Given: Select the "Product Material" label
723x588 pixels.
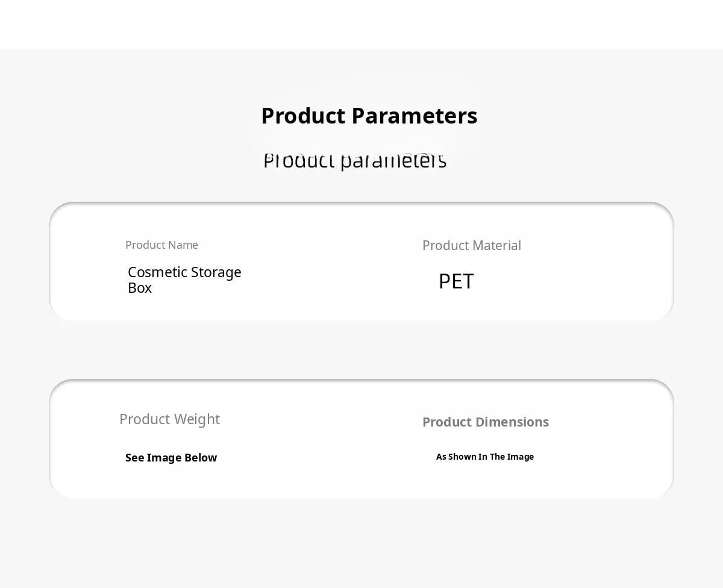Looking at the screenshot, I should pos(471,246).
